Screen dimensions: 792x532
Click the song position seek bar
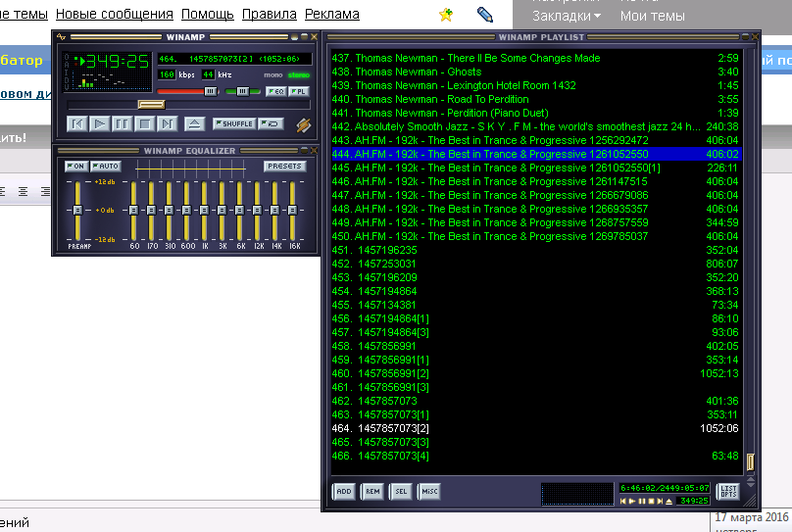[x=188, y=105]
